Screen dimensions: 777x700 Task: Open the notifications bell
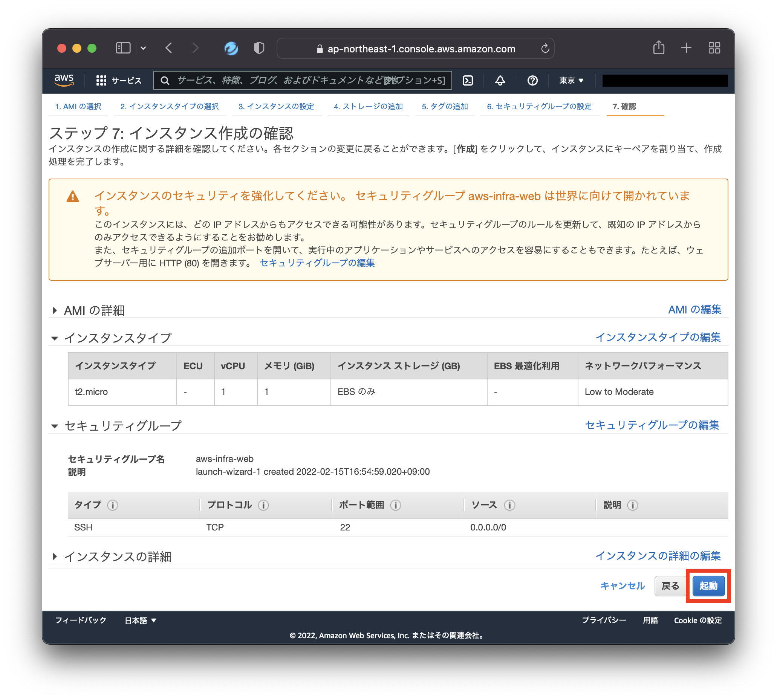(500, 80)
